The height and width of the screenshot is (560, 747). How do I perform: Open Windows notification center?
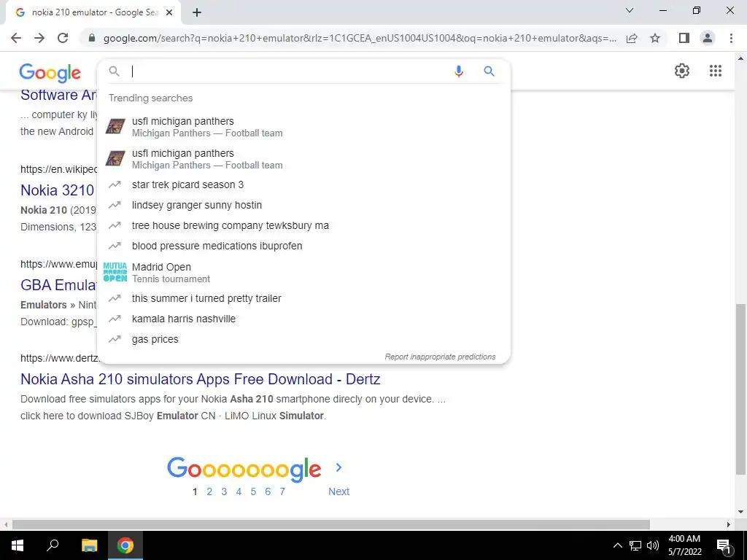724,545
